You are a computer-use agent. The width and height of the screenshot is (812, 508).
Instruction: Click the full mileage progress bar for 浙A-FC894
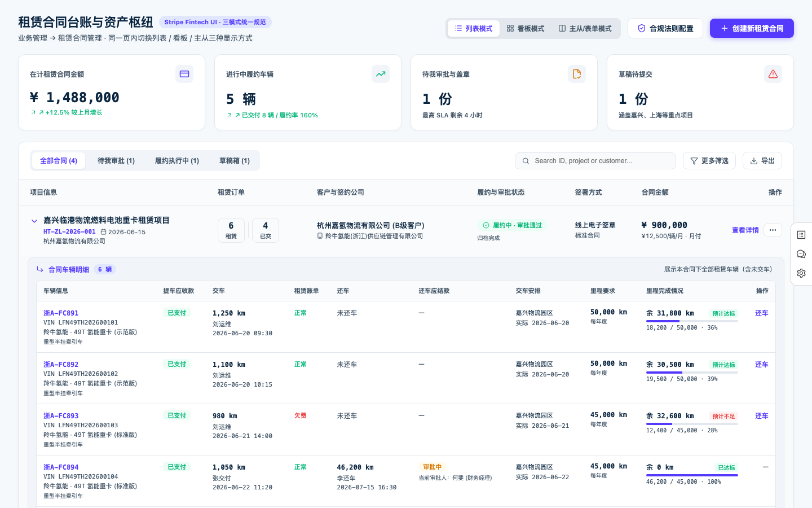[692, 475]
